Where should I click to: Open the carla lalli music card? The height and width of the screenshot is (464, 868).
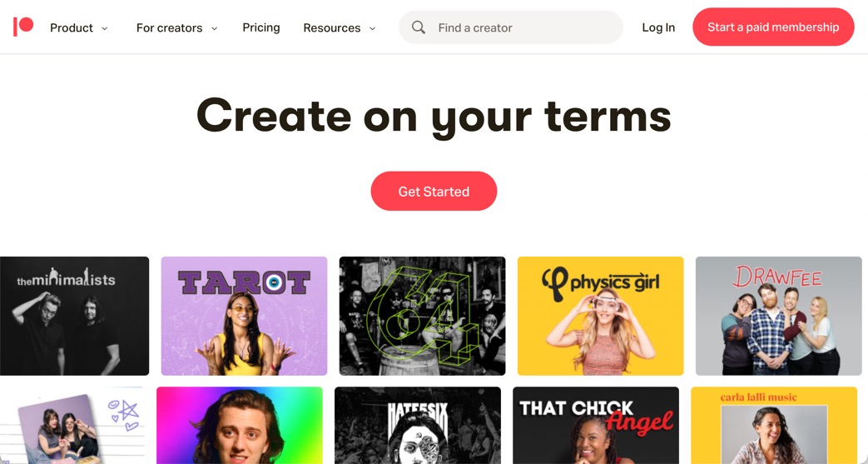774,425
